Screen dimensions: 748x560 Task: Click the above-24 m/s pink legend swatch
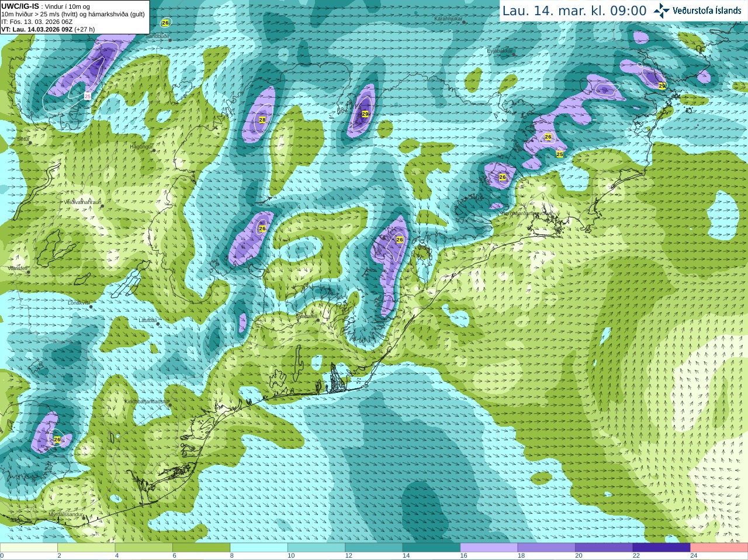click(719, 548)
